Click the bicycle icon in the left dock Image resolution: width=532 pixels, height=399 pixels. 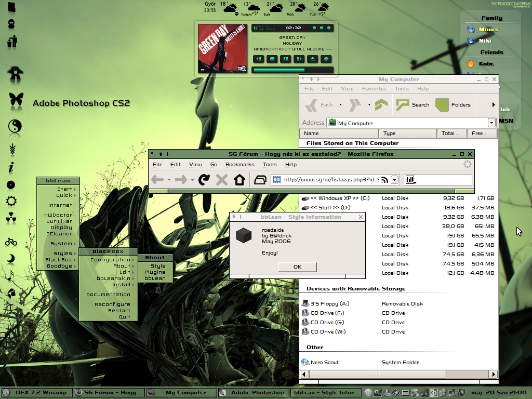(11, 242)
